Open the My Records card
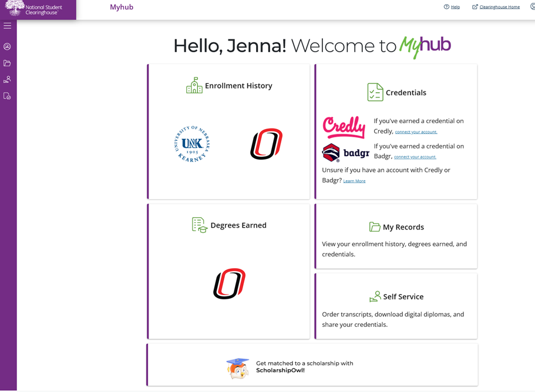The height and width of the screenshot is (392, 535). (396, 236)
